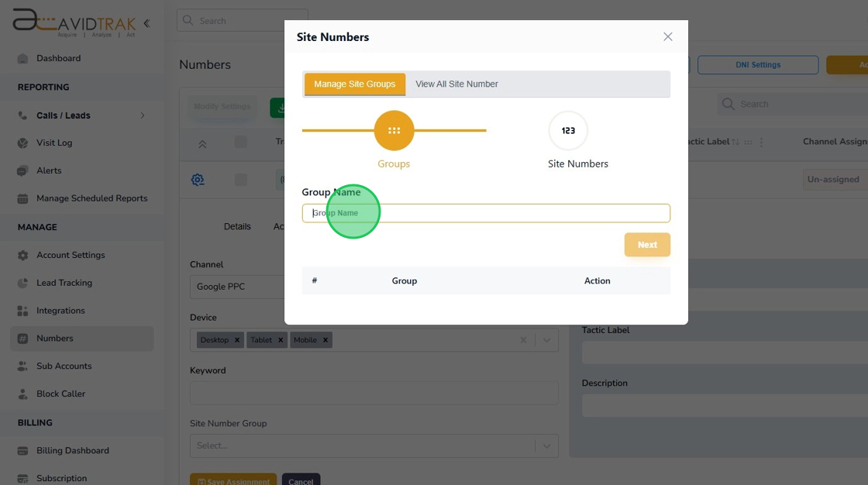Click the Group column header
868x485 pixels.
click(404, 280)
